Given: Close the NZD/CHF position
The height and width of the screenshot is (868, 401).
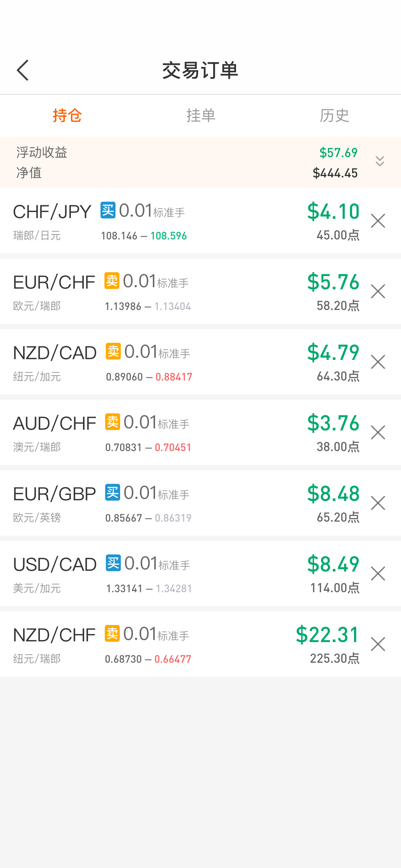Looking at the screenshot, I should click(378, 644).
